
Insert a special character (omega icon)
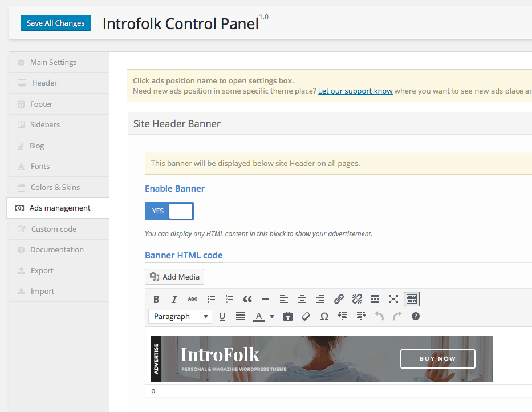click(324, 316)
